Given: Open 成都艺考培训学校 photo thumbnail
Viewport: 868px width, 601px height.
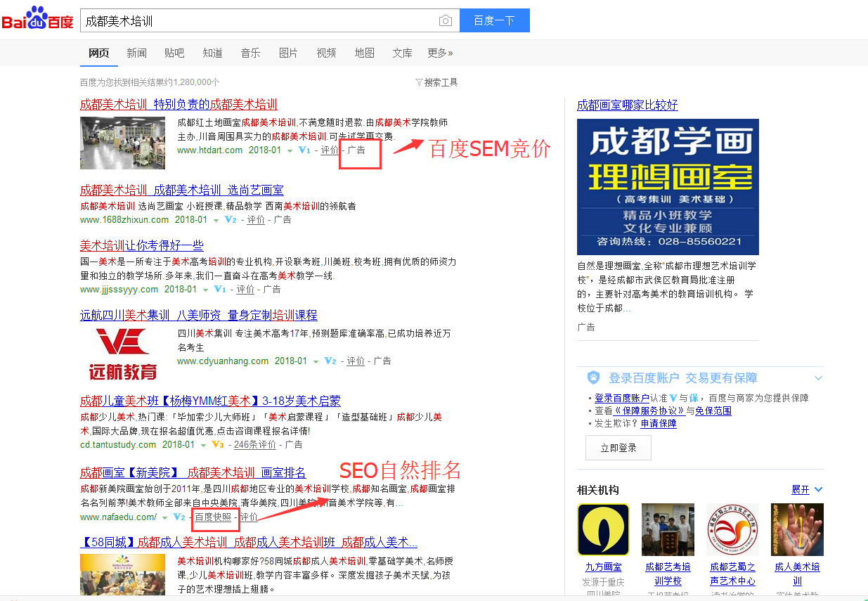Looking at the screenshot, I should 668,529.
